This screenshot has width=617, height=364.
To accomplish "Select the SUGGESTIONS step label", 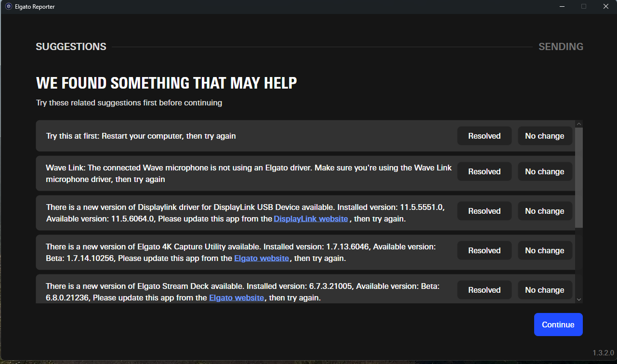I will click(71, 47).
